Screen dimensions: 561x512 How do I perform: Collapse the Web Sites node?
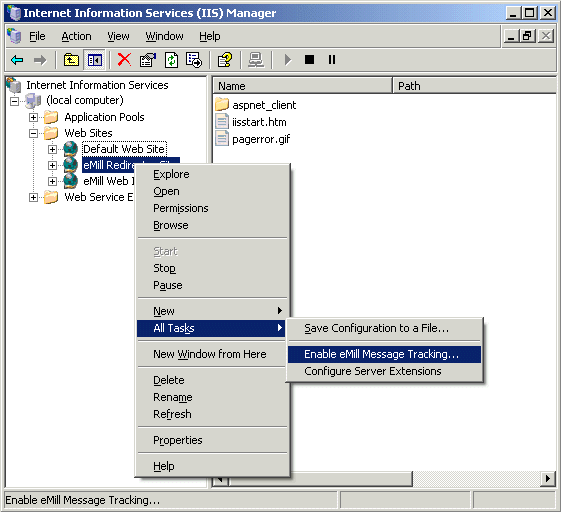(x=33, y=133)
